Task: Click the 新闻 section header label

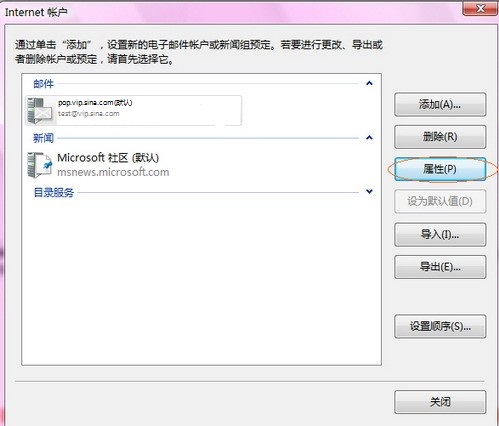Action: coord(43,138)
